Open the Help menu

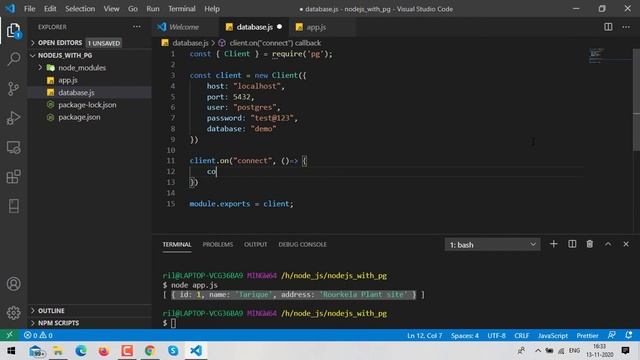coord(212,9)
